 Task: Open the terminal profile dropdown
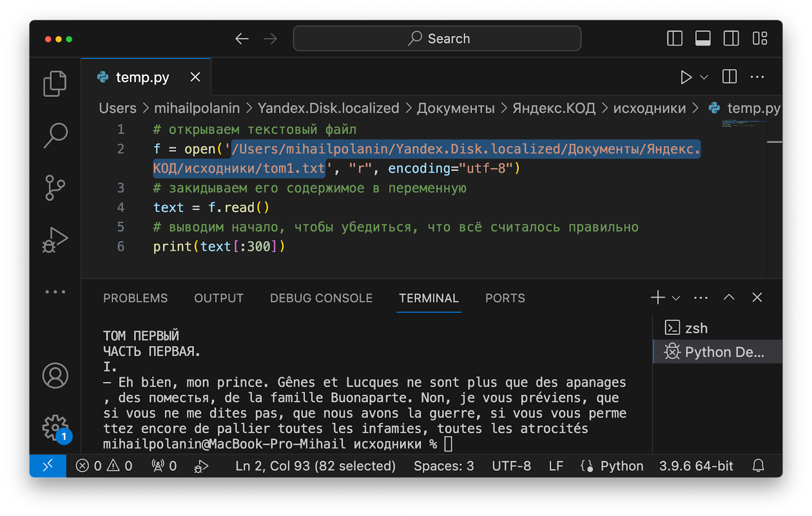pos(675,298)
